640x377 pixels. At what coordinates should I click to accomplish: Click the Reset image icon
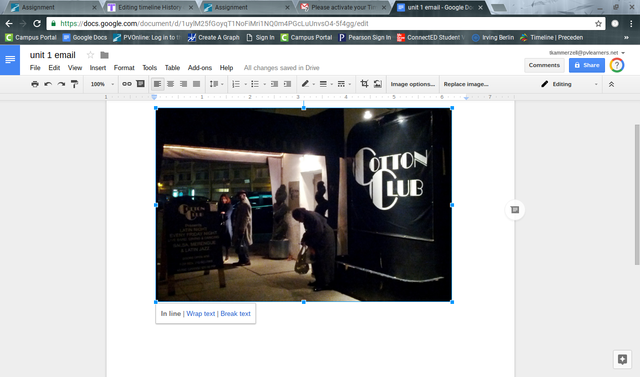tap(378, 84)
